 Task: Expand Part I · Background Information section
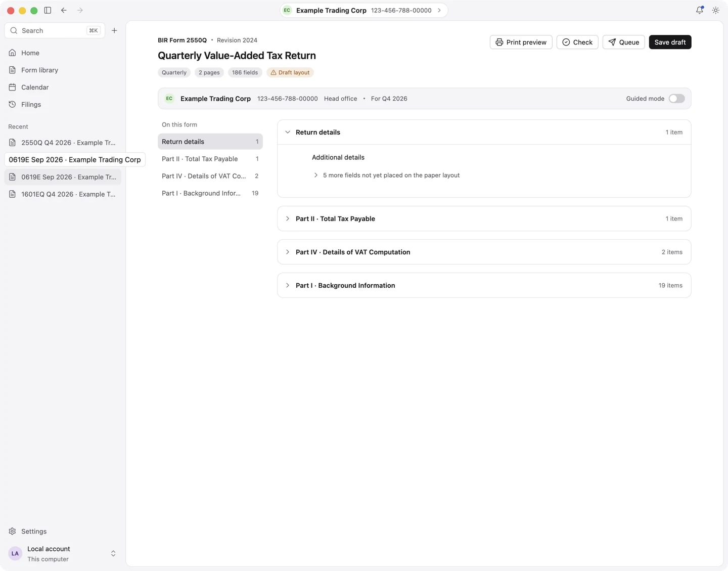(484, 285)
